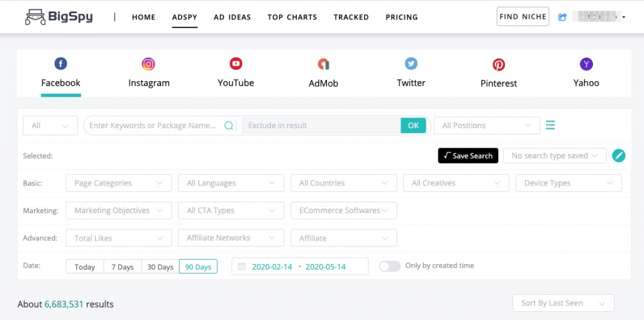The height and width of the screenshot is (320, 644).
Task: Select the Today date option
Action: coord(85,267)
